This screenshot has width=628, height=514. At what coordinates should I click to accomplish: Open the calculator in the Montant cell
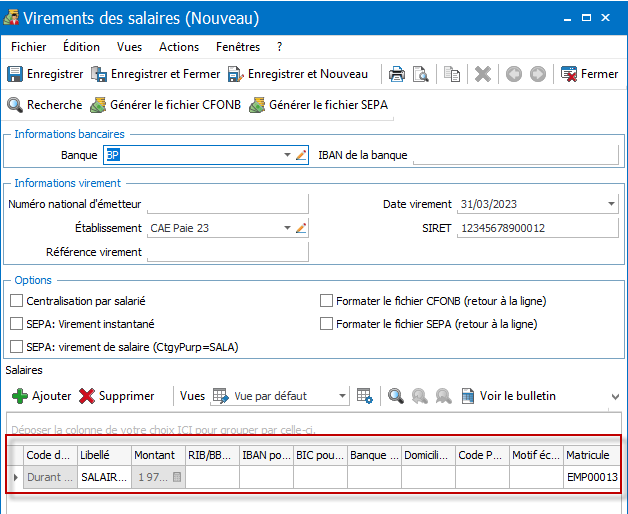[x=177, y=477]
